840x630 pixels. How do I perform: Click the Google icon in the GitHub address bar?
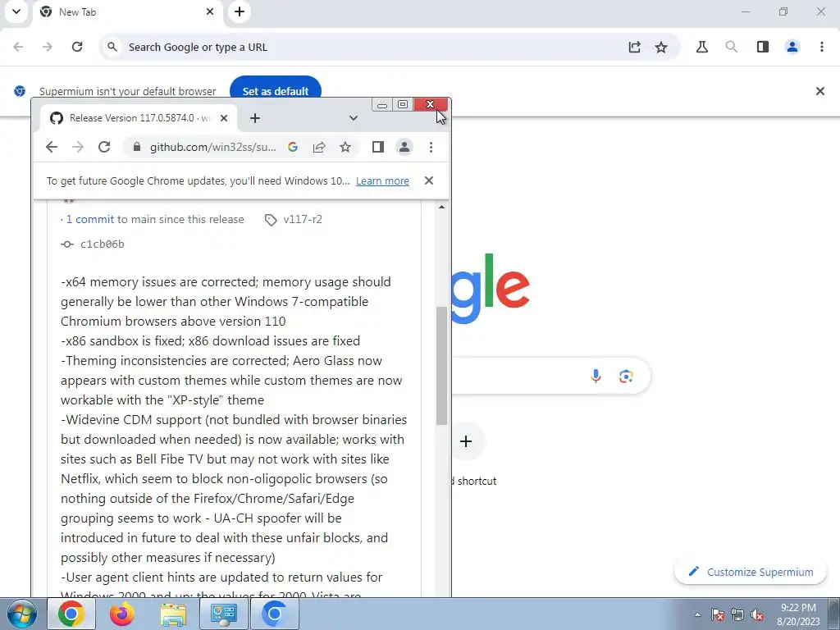pos(293,147)
